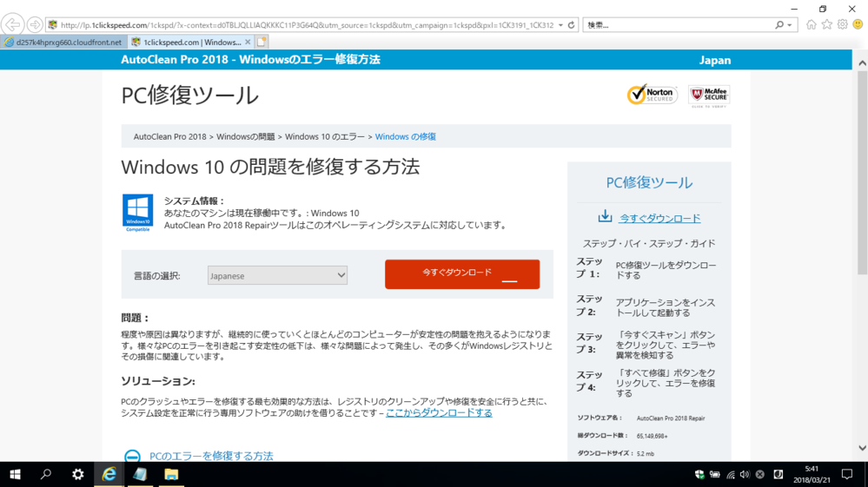The image size is (868, 487).
Task: Open the Action Center notification icon
Action: [847, 474]
